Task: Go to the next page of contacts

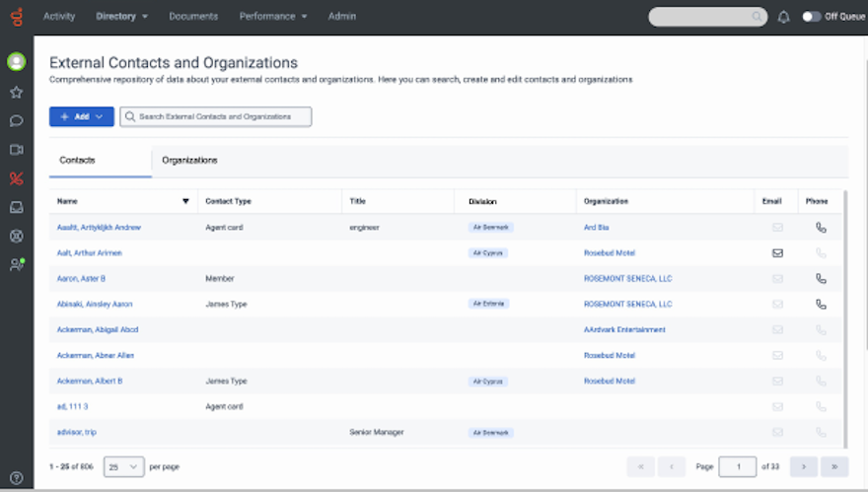Action: tap(804, 466)
